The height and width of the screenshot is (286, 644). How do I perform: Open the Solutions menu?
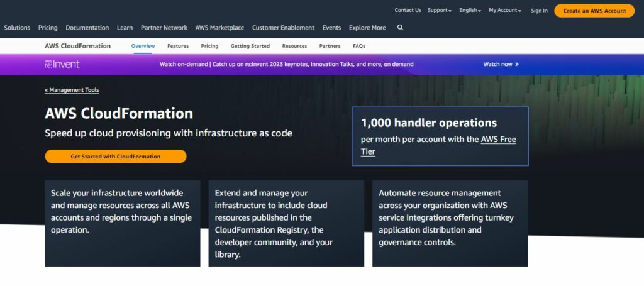pos(17,28)
